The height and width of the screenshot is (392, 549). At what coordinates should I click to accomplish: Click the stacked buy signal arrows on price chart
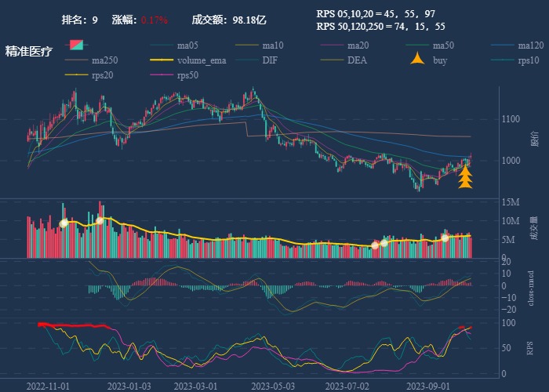(x=465, y=177)
